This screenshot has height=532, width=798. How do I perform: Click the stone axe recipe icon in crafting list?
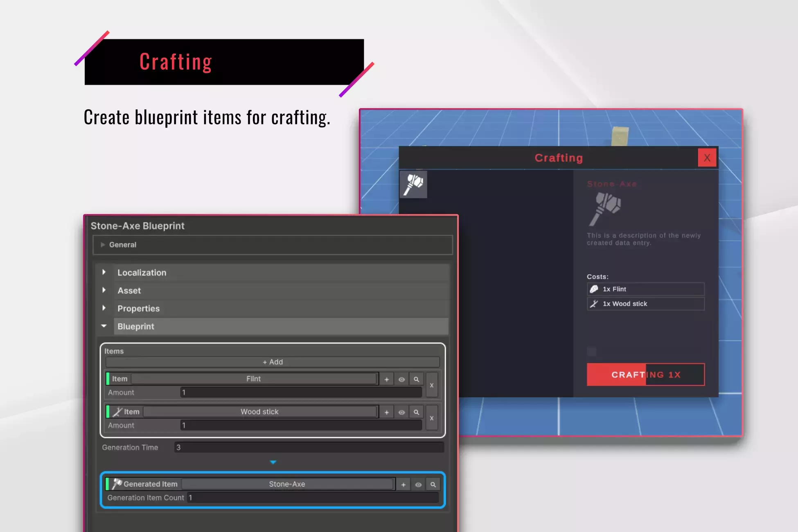(413, 185)
